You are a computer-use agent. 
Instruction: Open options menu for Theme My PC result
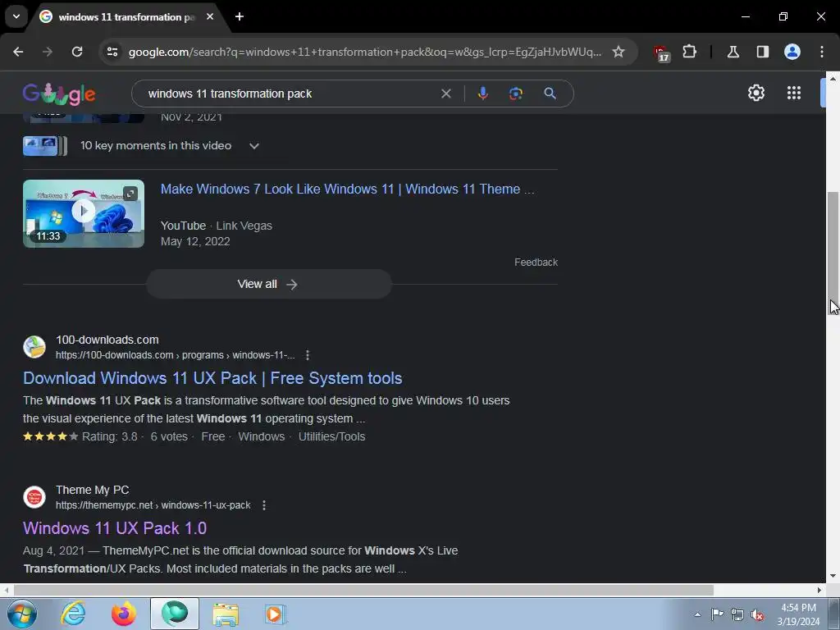point(263,505)
